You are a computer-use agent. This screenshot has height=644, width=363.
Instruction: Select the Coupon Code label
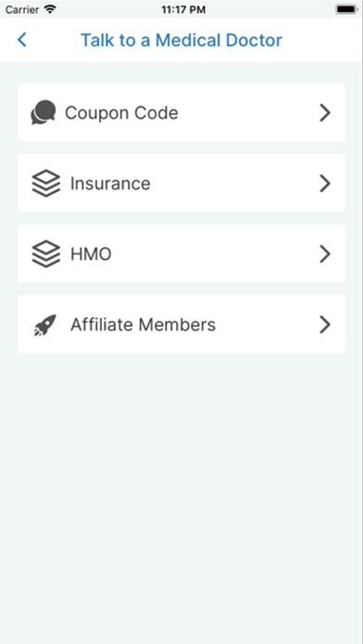(x=121, y=113)
